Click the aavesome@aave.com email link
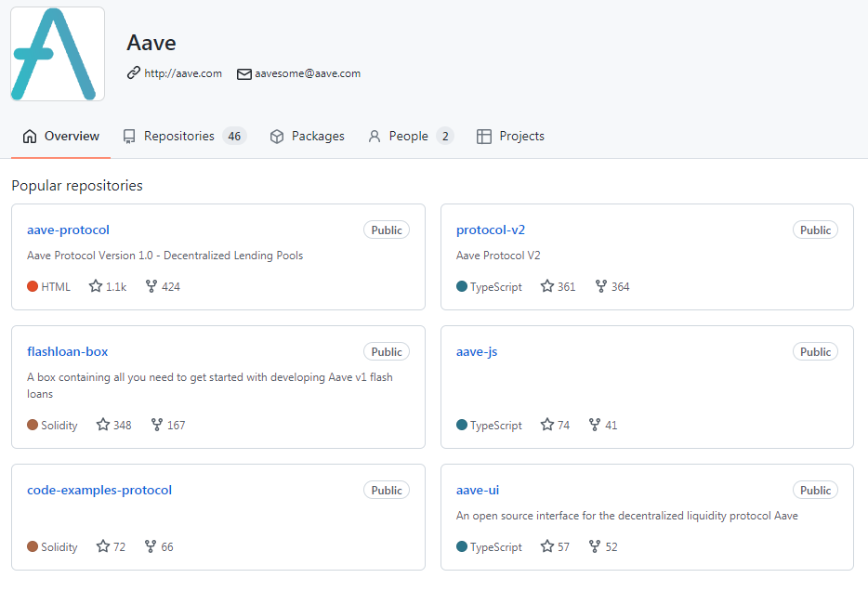Viewport: 868px width, 591px height. tap(308, 73)
